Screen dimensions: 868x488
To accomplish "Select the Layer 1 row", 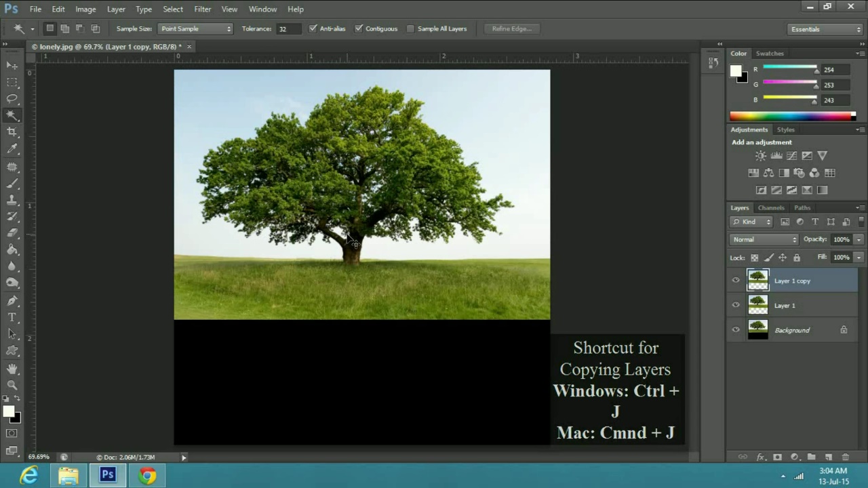I will 793,305.
